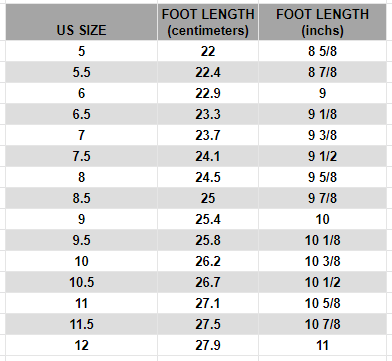
Task: Select the cell containing 25.4
Action: pyautogui.click(x=208, y=219)
